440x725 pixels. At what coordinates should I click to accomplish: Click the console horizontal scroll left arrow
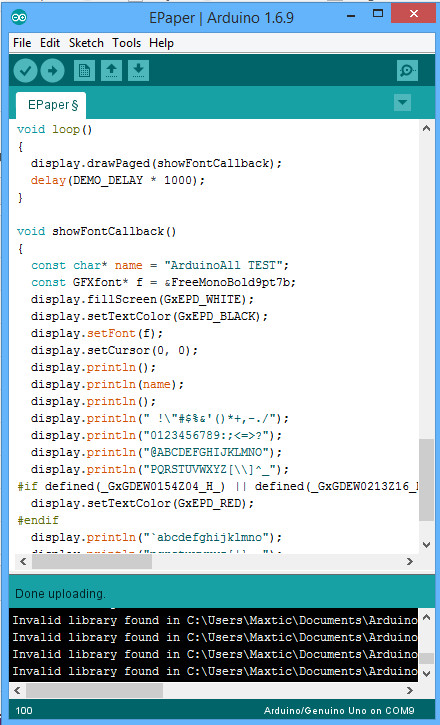18,691
